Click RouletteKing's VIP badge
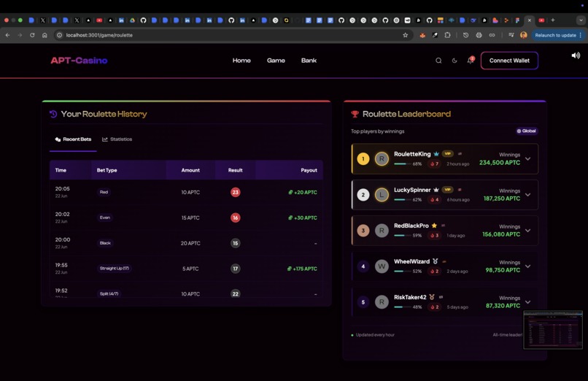This screenshot has height=381, width=588. pos(447,154)
